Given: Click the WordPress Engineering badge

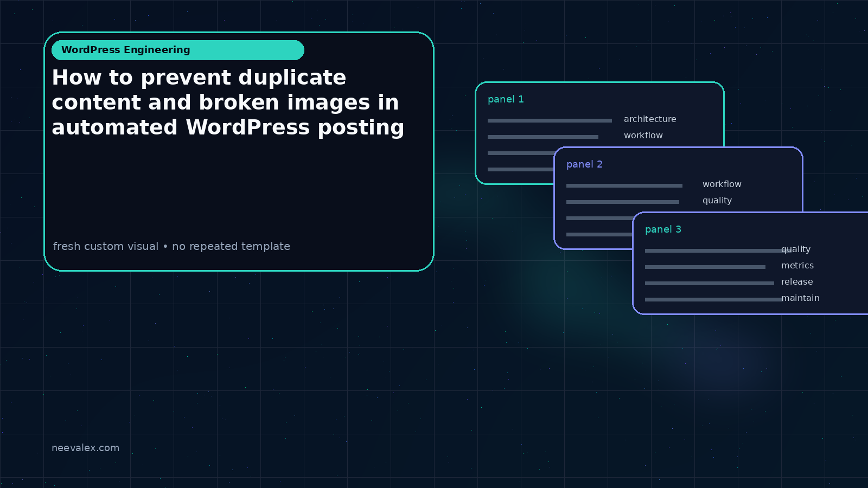Looking at the screenshot, I should click(x=178, y=50).
